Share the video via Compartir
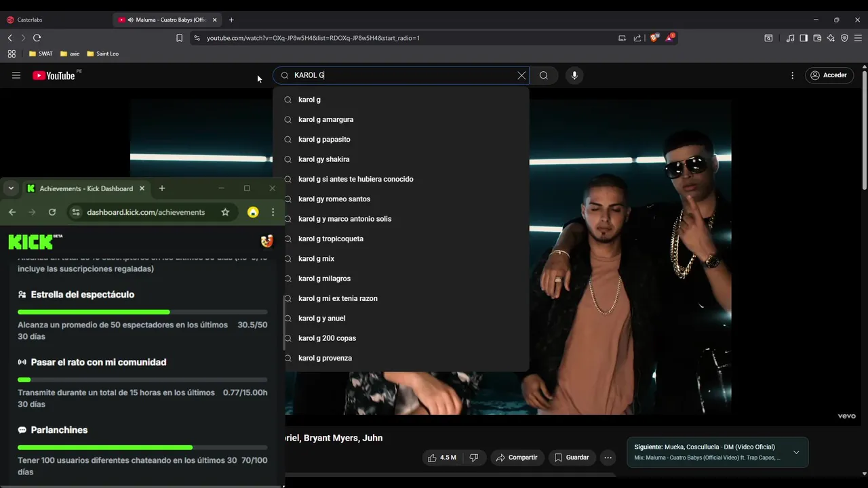 pyautogui.click(x=517, y=457)
